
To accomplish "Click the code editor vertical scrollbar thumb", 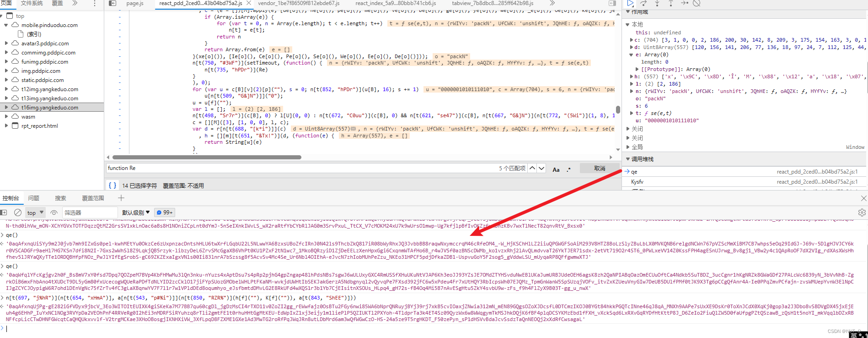I will pyautogui.click(x=618, y=109).
